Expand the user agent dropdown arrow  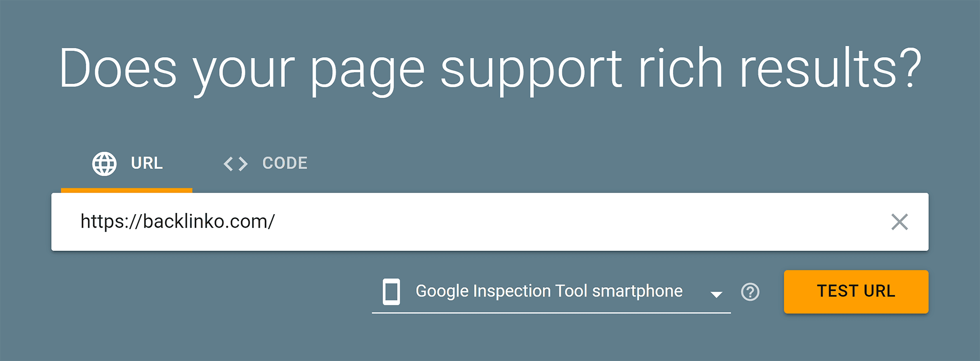click(717, 295)
